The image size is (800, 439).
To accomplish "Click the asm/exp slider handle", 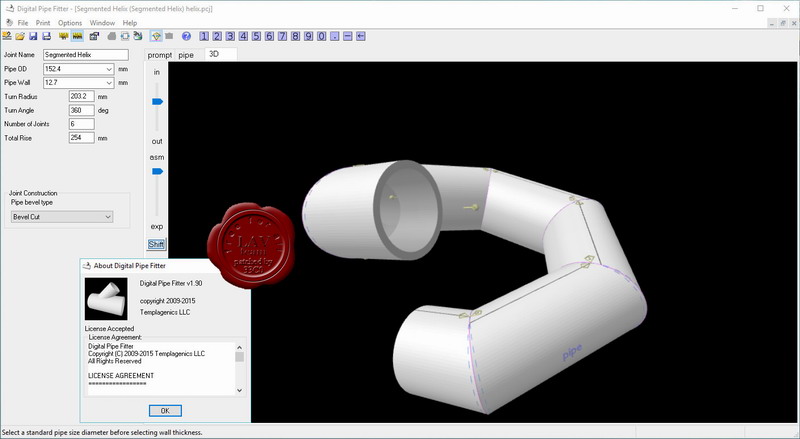I will click(x=157, y=171).
